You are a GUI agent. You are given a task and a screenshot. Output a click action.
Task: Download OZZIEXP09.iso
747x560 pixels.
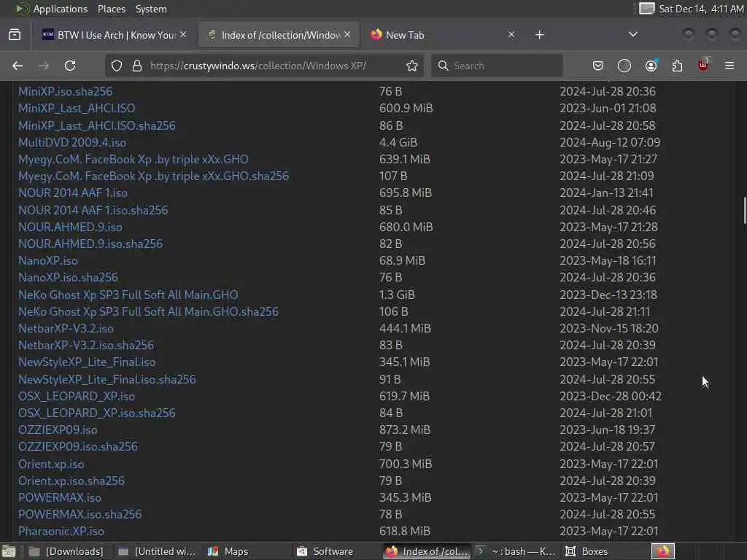tap(58, 429)
